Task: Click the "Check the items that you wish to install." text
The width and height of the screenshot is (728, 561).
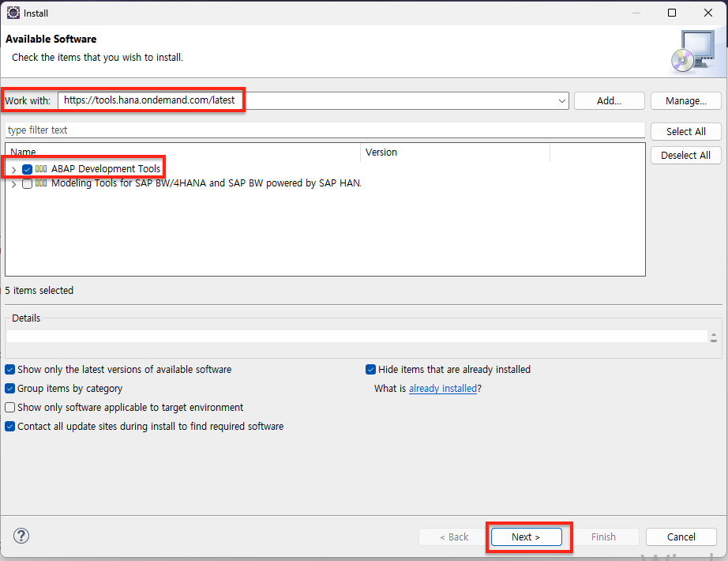Action: (97, 58)
